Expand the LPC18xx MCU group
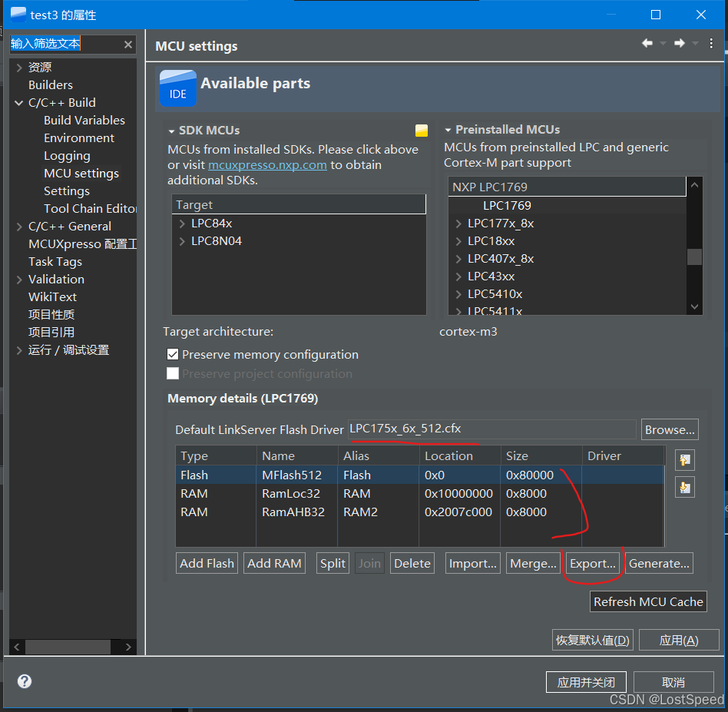The width and height of the screenshot is (728, 712). [458, 241]
